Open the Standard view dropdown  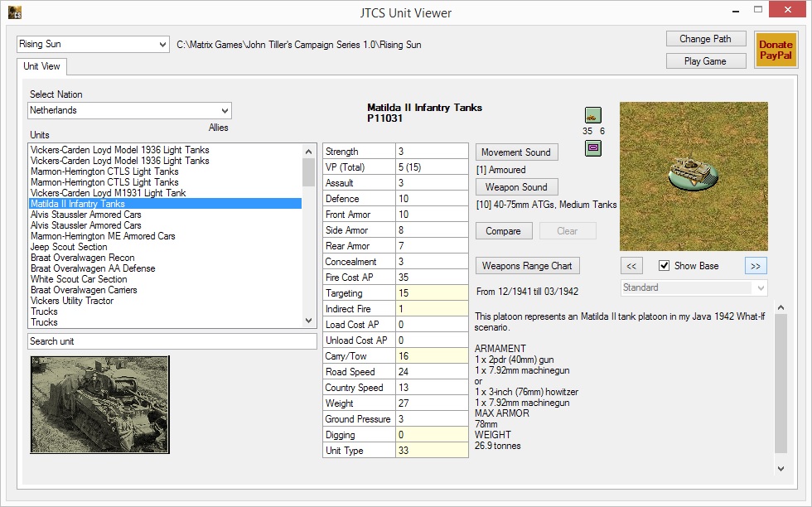click(x=694, y=287)
